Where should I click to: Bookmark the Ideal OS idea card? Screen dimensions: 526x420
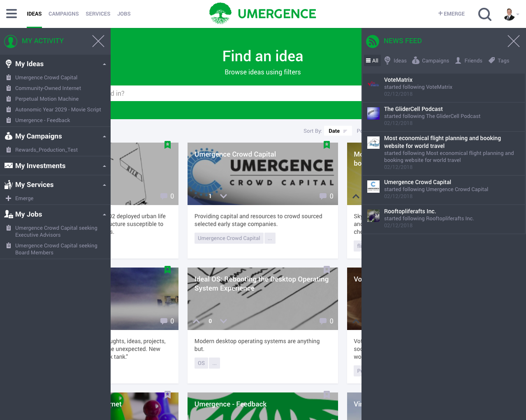(x=327, y=270)
